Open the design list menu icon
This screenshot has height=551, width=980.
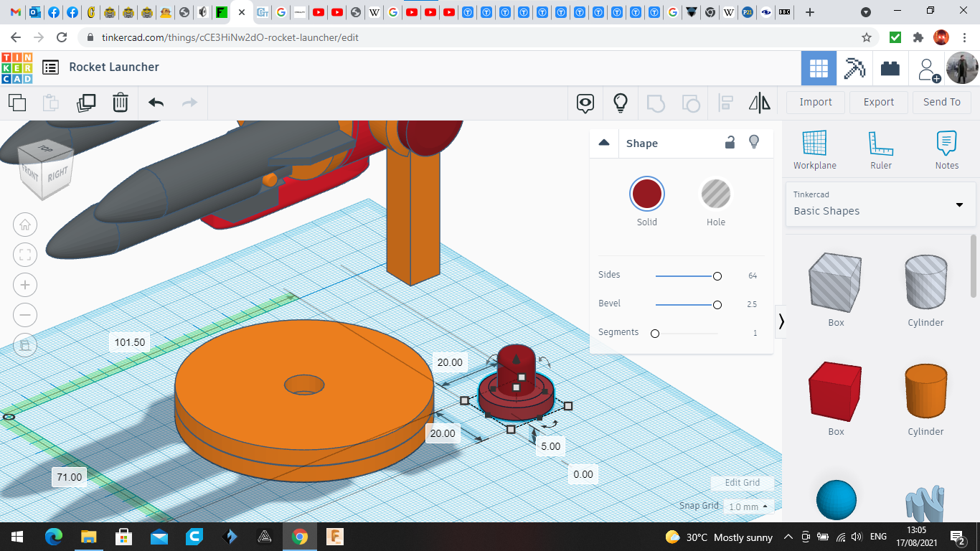click(x=50, y=67)
